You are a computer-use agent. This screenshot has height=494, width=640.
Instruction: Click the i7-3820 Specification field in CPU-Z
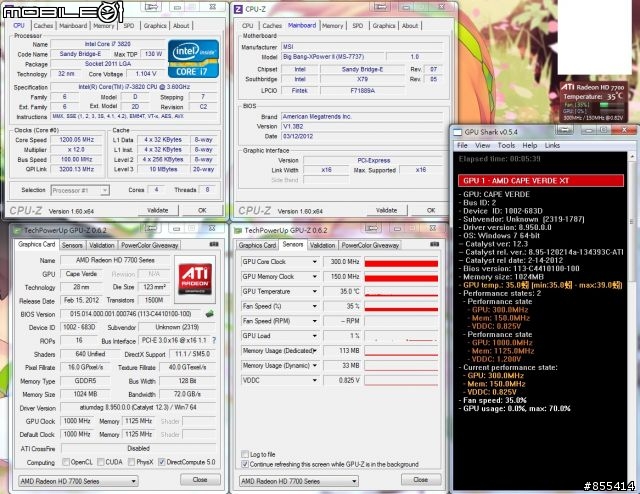pyautogui.click(x=134, y=87)
